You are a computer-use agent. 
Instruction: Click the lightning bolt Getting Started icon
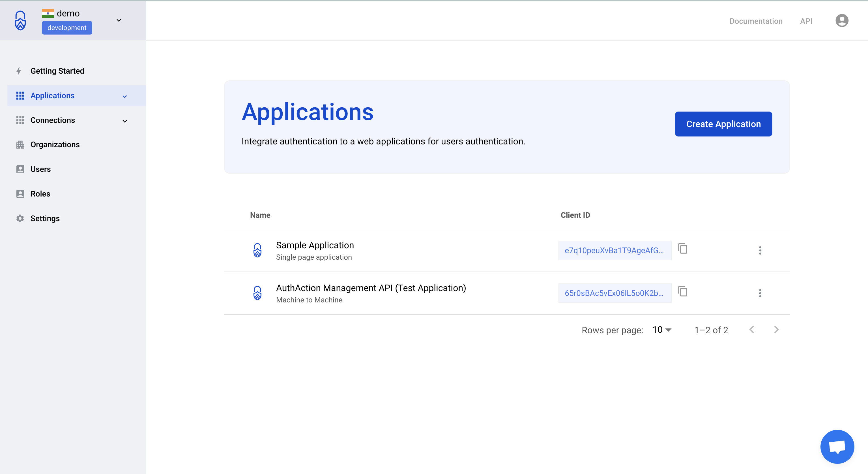(x=19, y=71)
